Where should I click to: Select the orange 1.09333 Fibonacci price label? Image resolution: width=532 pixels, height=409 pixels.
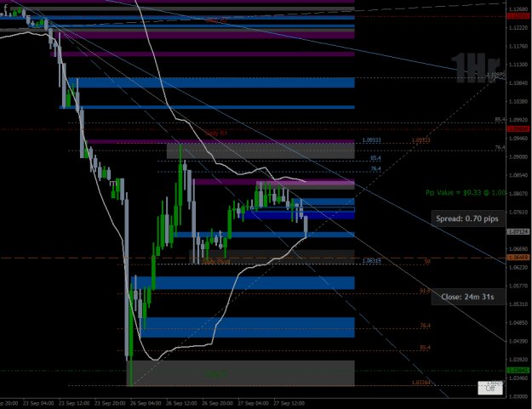pos(421,140)
